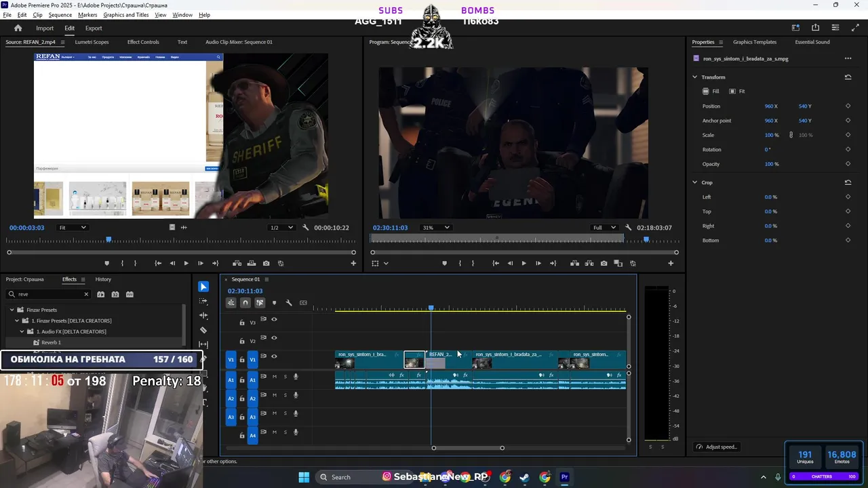
Task: Reset Transform properties
Action: (848, 77)
